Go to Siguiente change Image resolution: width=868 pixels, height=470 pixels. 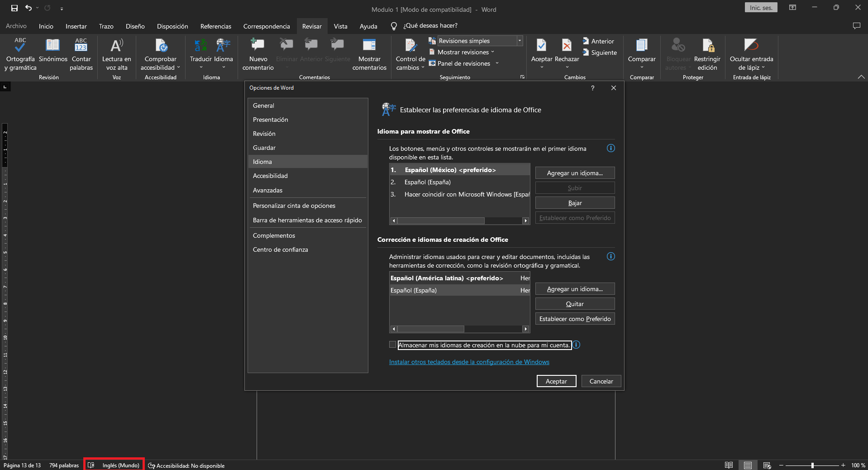click(600, 53)
